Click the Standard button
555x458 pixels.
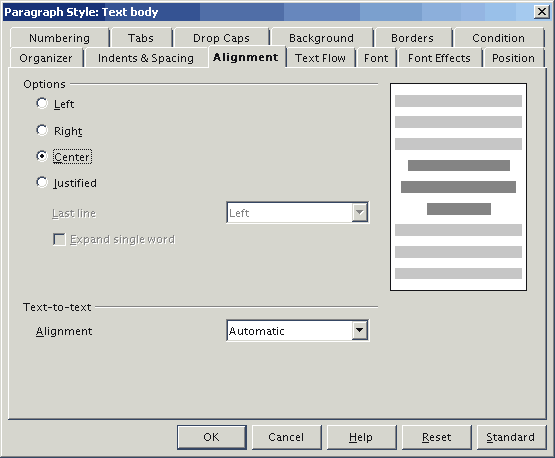[511, 437]
